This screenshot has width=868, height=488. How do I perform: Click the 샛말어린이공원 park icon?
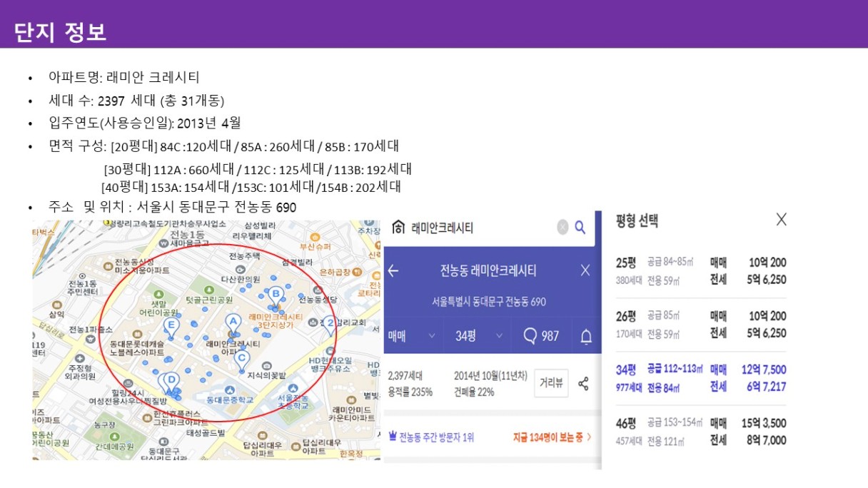click(158, 294)
